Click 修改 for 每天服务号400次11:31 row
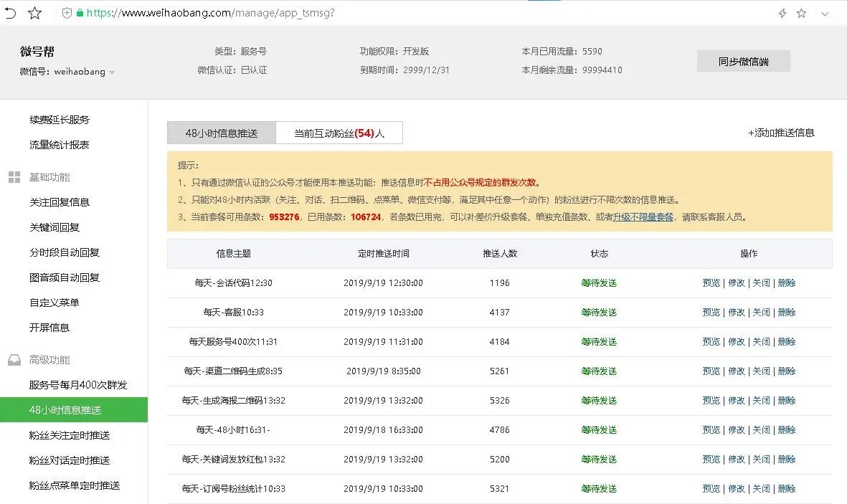This screenshot has height=504, width=847. (737, 341)
